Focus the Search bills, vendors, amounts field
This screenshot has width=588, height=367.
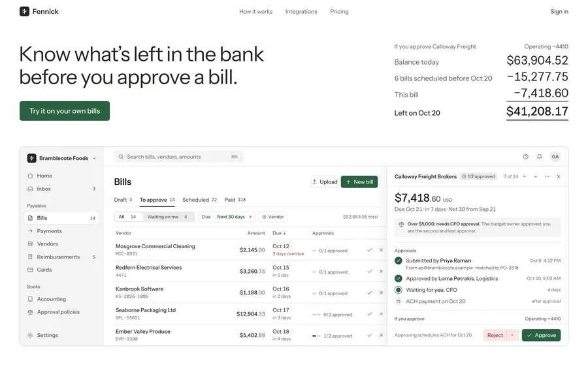(x=179, y=157)
